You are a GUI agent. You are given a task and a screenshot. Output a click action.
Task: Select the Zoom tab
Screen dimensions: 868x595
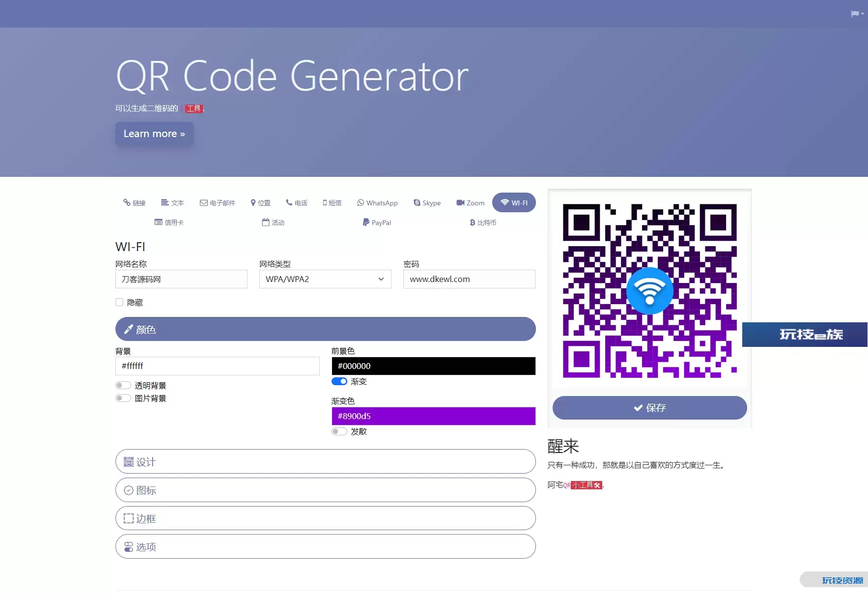[470, 202]
